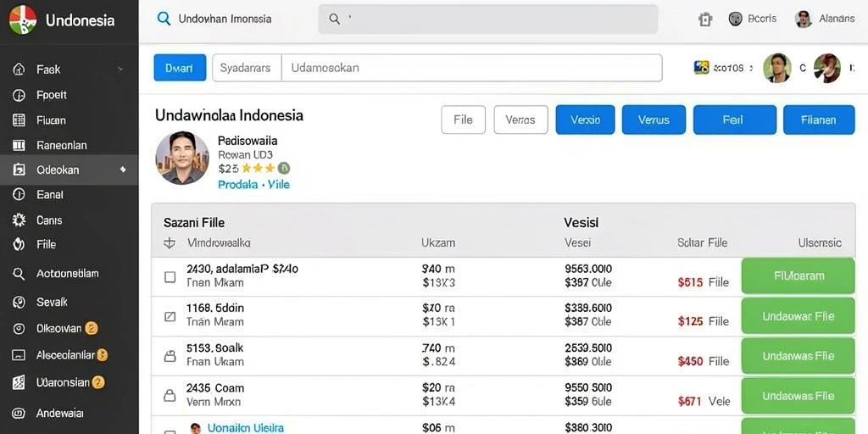
Task: Select the Filanen tab button
Action: click(x=819, y=120)
